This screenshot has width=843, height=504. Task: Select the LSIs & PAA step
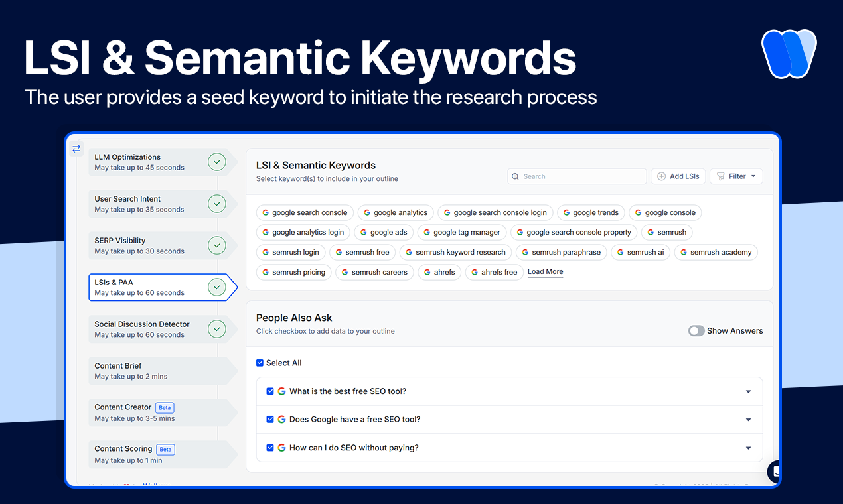point(163,287)
